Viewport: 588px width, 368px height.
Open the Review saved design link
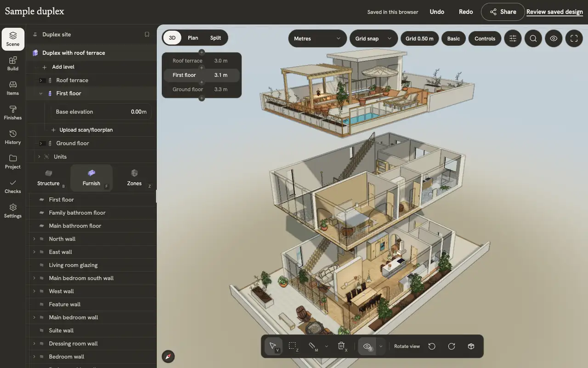[554, 12]
